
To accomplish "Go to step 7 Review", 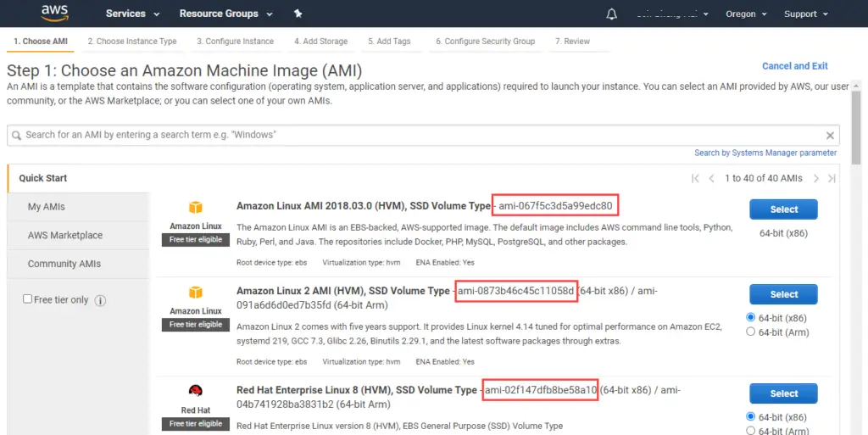I will coord(572,41).
